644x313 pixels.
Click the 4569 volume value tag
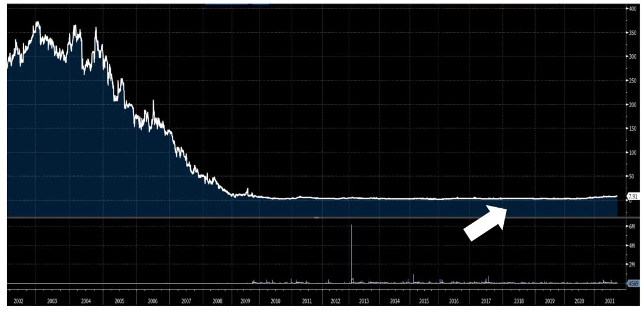pyautogui.click(x=633, y=284)
